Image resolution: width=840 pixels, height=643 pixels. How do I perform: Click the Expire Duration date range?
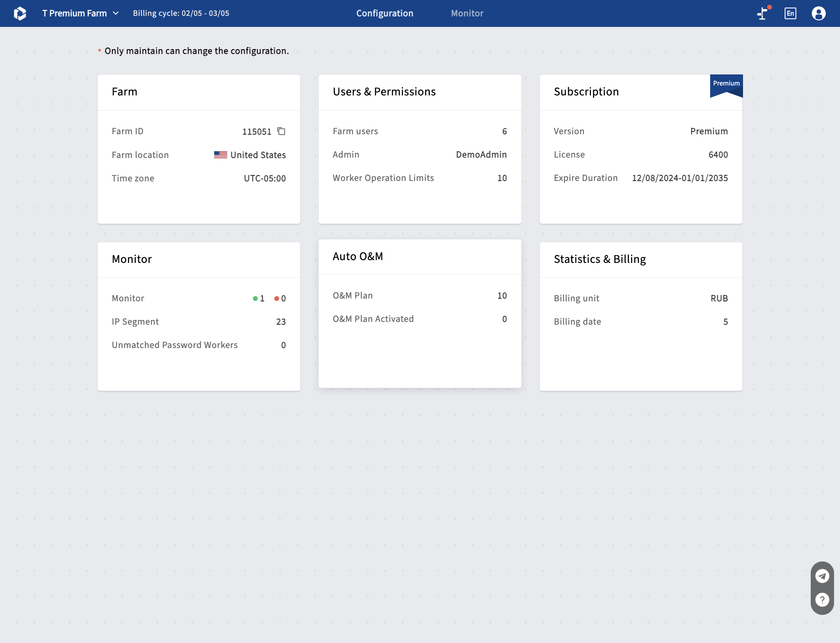coord(680,178)
